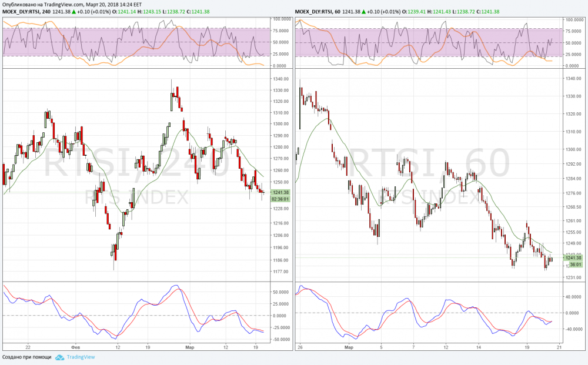Click the 1292.00 price axis label

(574, 164)
